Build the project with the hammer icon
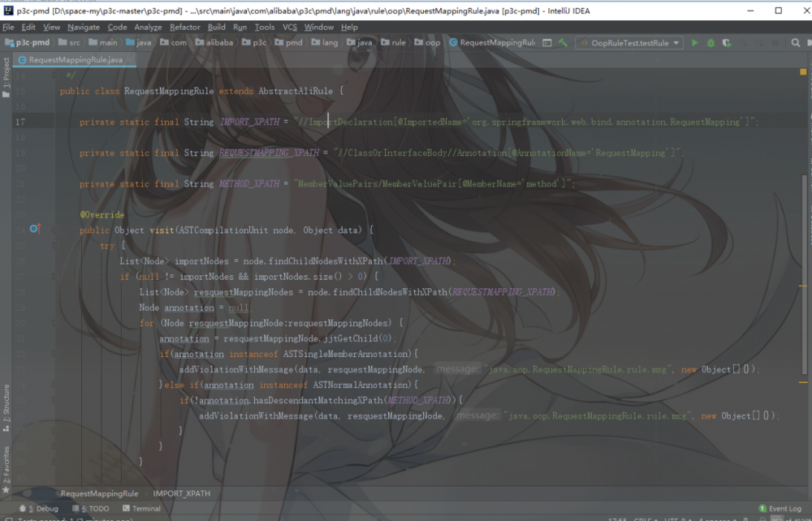 coord(563,43)
